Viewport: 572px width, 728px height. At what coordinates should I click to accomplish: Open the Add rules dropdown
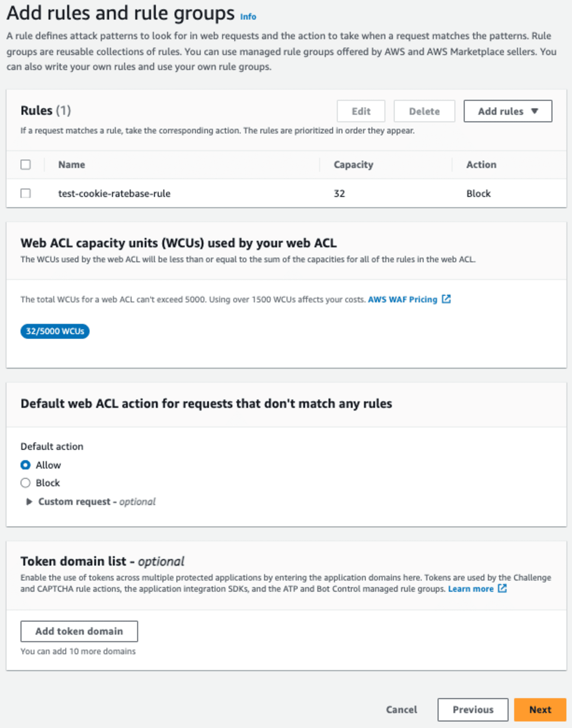[508, 111]
